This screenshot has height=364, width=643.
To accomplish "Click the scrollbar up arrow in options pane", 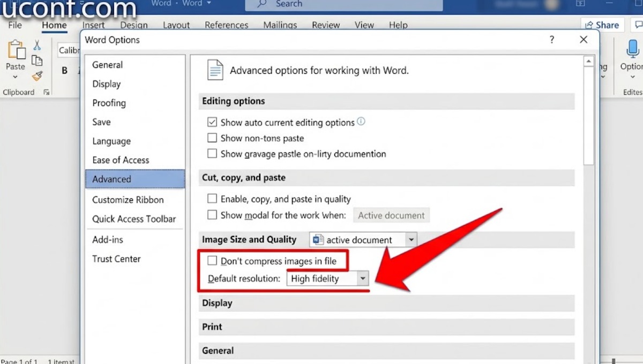I will click(589, 61).
